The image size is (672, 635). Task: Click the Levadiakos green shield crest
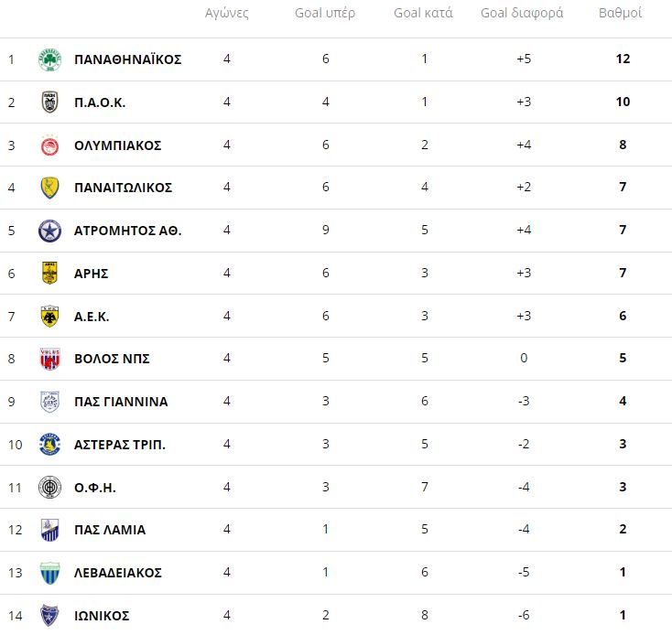tap(49, 573)
